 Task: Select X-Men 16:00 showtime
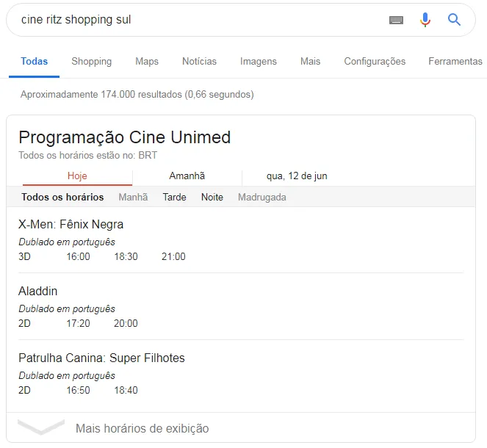79,256
